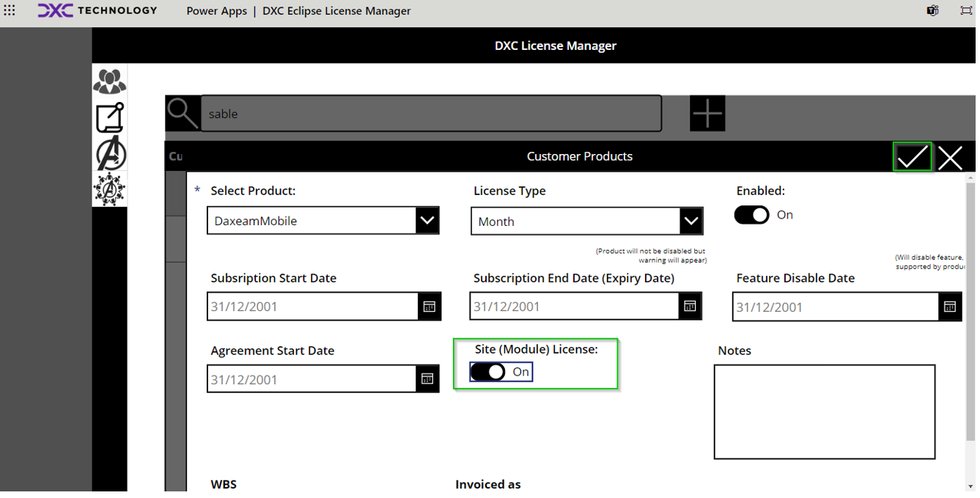Screen dimensions: 980x498
Task: Click the magnifying glass search icon
Action: click(182, 114)
